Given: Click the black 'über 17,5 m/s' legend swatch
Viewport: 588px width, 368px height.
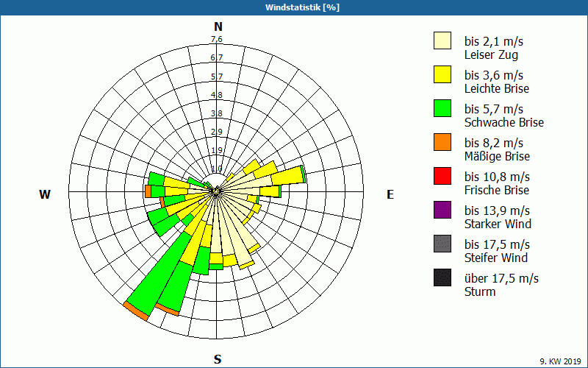Looking at the screenshot, I should point(442,277).
